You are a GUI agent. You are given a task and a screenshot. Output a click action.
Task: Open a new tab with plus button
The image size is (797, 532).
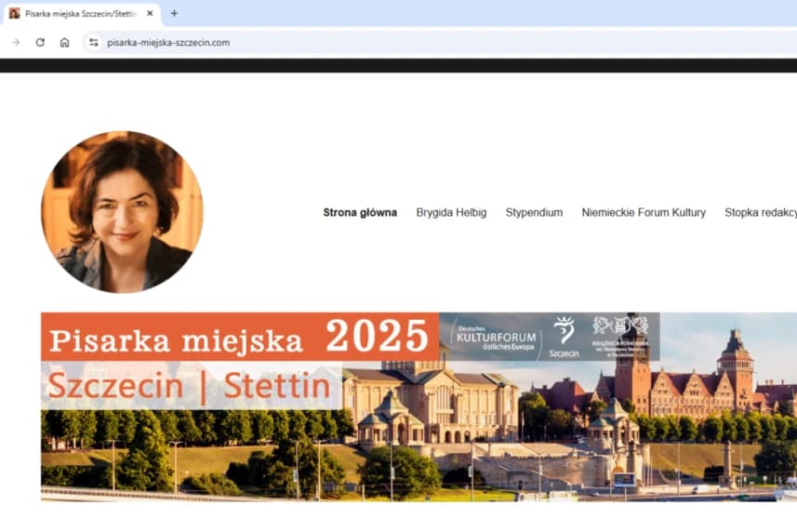(x=174, y=14)
